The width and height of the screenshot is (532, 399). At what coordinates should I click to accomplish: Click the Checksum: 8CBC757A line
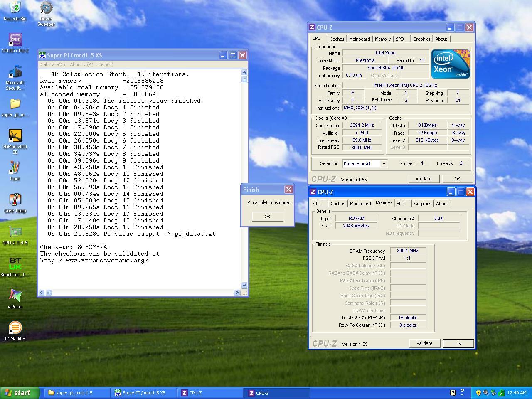tap(74, 247)
